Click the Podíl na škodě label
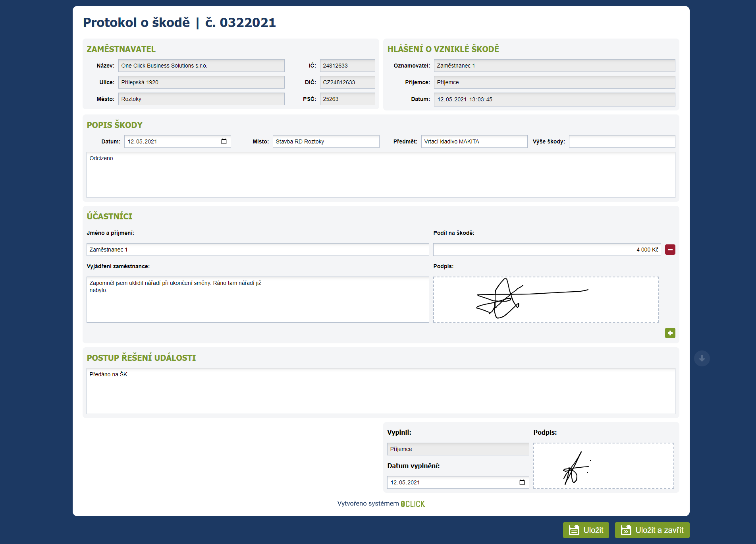Image resolution: width=756 pixels, height=544 pixels. [x=453, y=233]
